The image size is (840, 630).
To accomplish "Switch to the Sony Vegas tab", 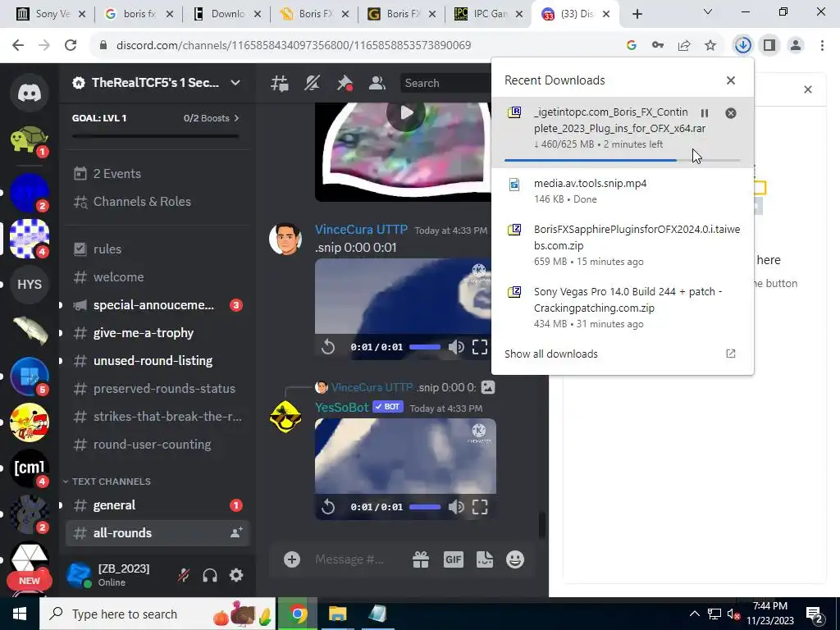I will click(x=51, y=14).
